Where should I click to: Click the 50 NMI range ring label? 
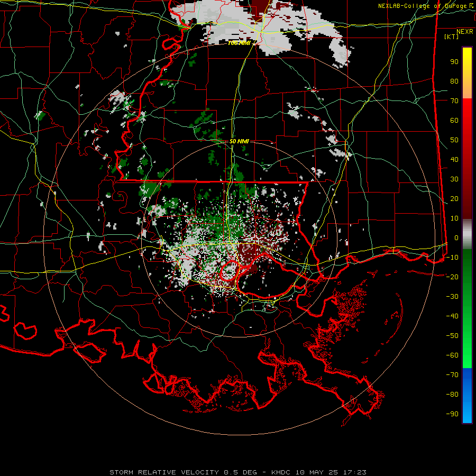point(239,141)
